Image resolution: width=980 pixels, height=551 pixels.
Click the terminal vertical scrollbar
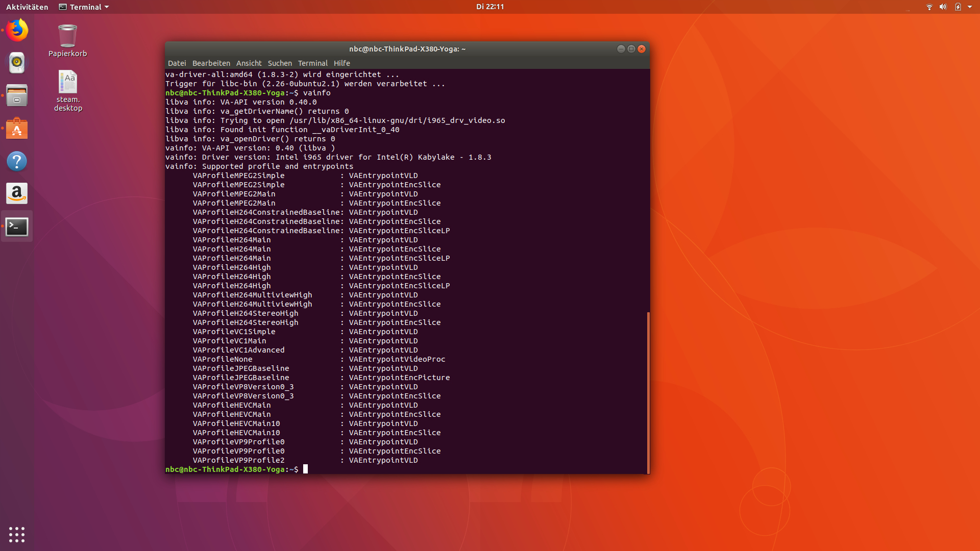click(648, 393)
